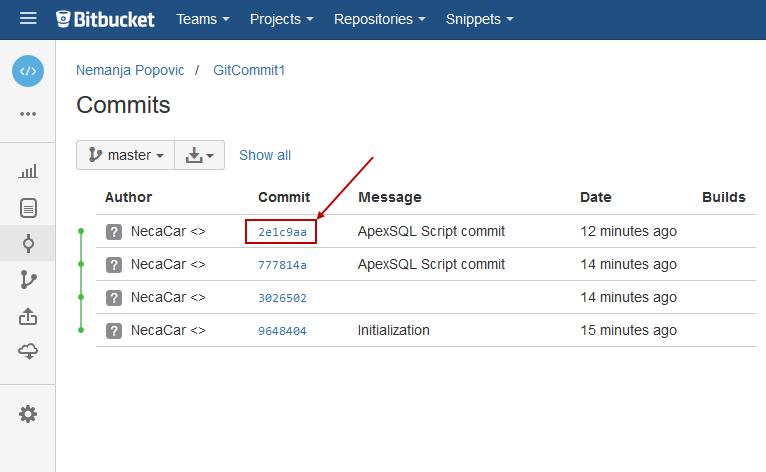Open the Downloads cloud icon in sidebar
766x472 pixels.
28,351
